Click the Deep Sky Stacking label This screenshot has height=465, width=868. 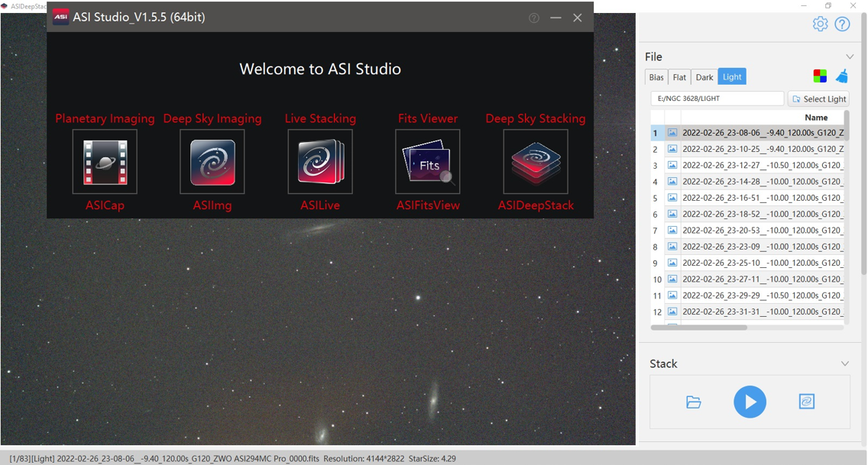click(536, 118)
